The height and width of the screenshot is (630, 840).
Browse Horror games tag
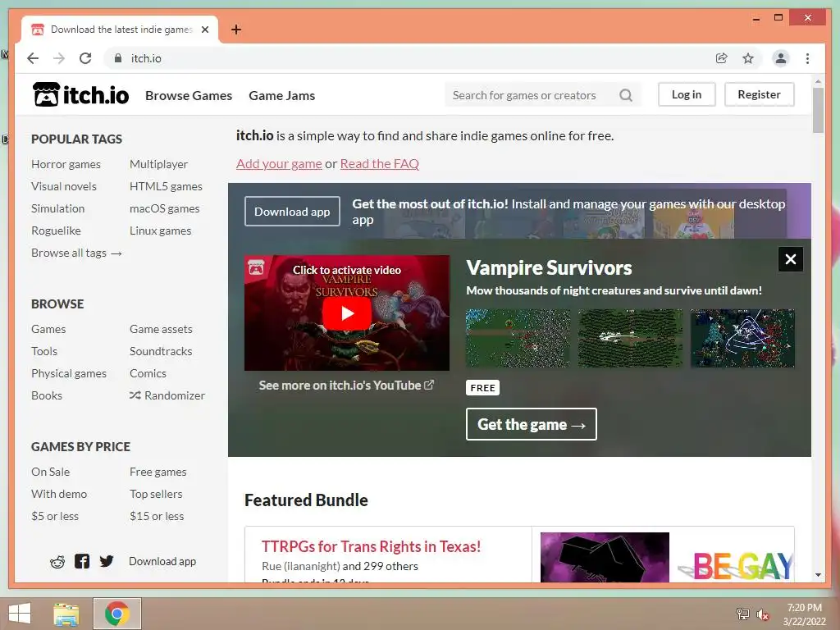click(66, 164)
